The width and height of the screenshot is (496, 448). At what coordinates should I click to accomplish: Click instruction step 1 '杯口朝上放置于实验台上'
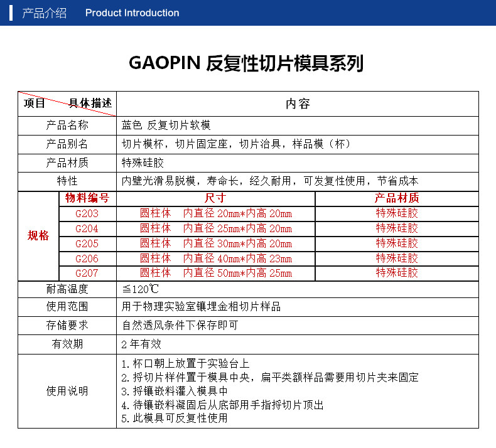[185, 364]
